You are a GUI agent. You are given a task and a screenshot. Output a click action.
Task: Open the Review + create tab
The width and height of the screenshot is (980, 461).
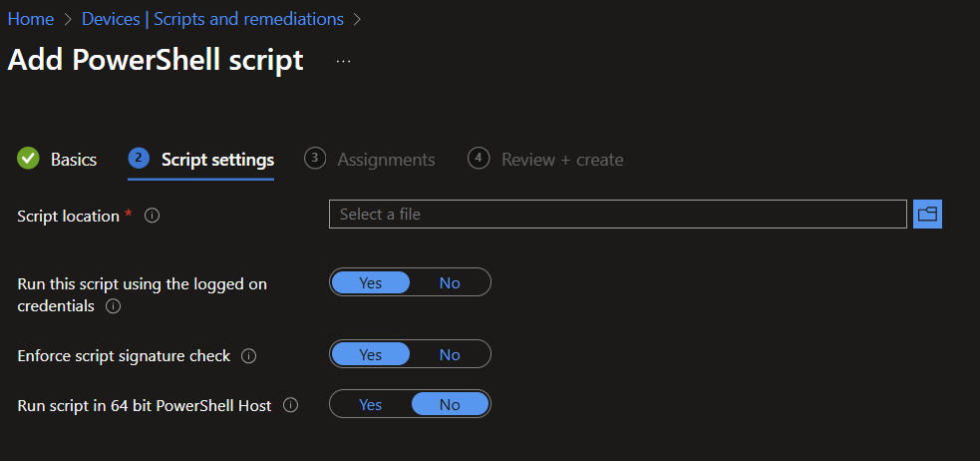click(562, 160)
